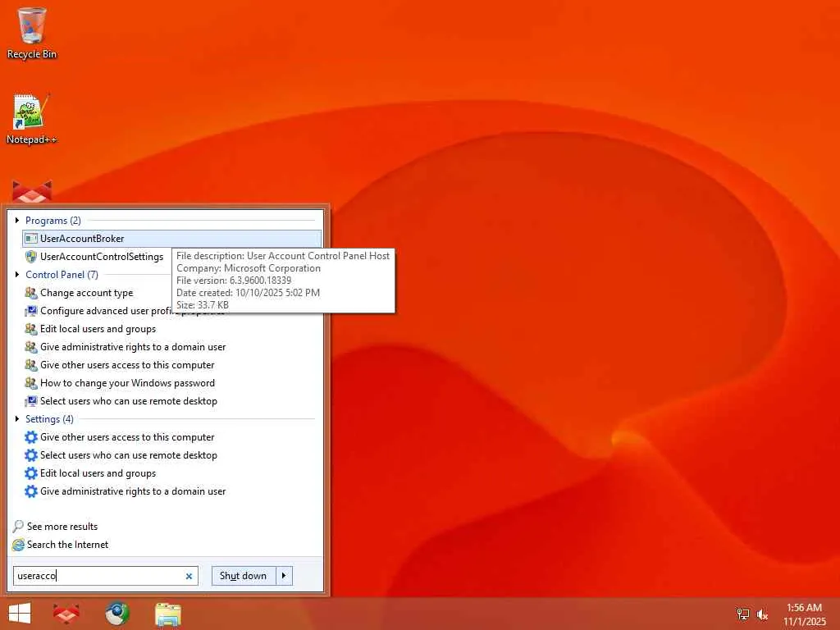Collapse the Settings (4) group arrow

(x=17, y=419)
